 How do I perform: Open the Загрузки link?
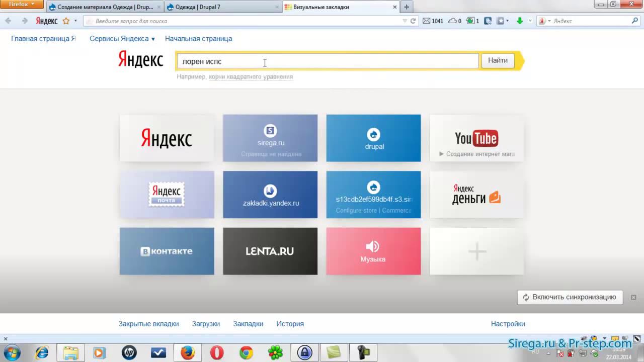pyautogui.click(x=206, y=324)
